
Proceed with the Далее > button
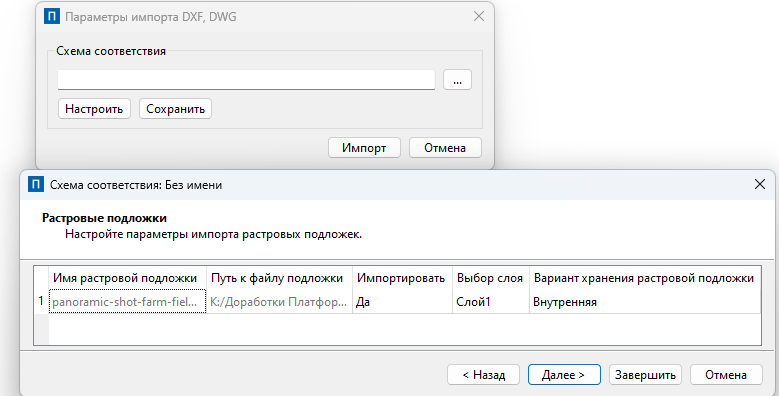[564, 375]
